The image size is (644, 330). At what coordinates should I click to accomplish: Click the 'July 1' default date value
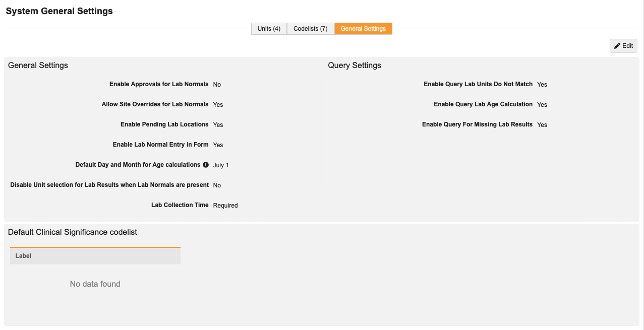pyautogui.click(x=221, y=165)
